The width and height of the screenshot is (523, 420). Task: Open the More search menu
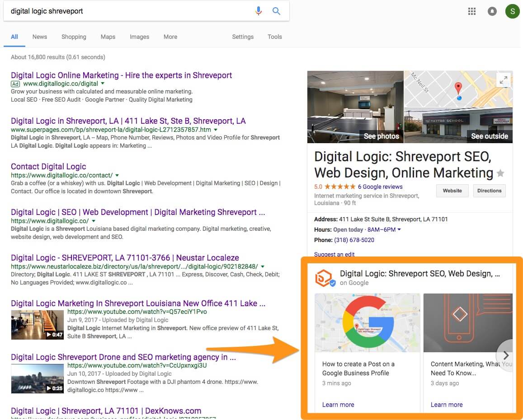(170, 37)
